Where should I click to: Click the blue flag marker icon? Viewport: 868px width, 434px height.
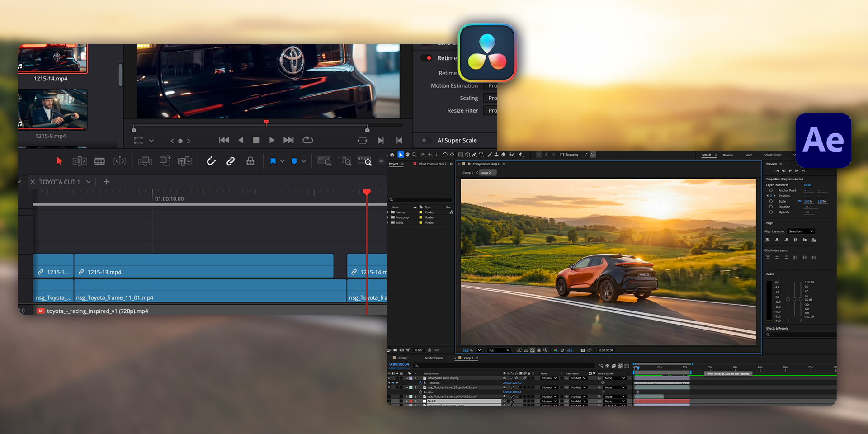pyautogui.click(x=273, y=161)
